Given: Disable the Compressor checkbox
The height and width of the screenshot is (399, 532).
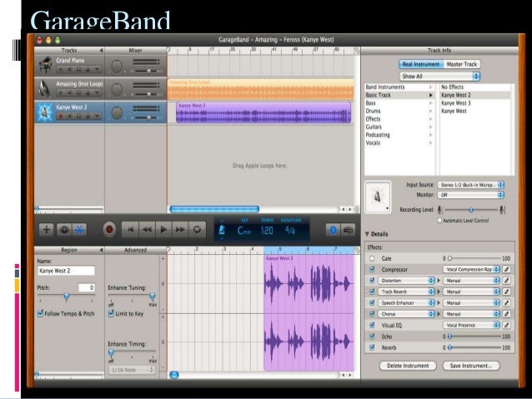Looking at the screenshot, I should (x=372, y=270).
